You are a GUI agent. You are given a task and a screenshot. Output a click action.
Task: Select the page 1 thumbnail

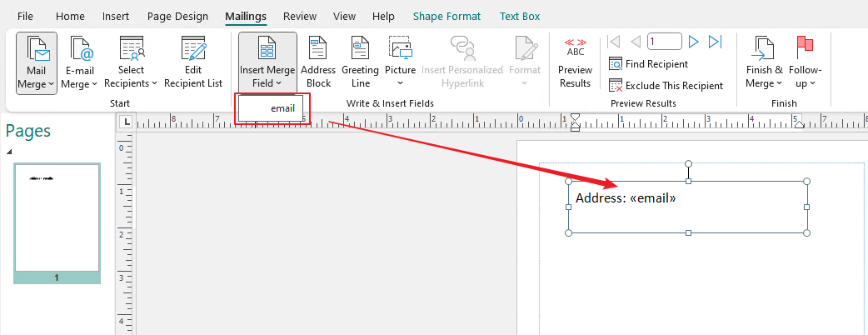[57, 223]
